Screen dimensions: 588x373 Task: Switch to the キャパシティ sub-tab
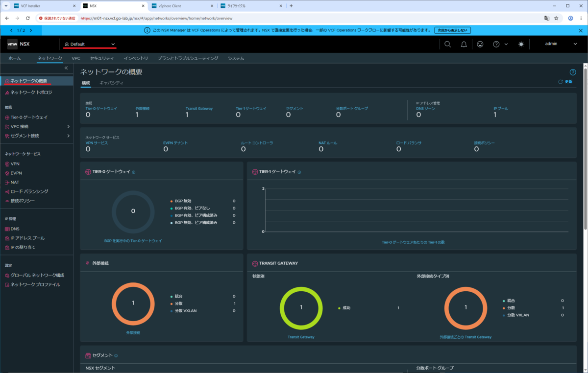[x=112, y=83]
